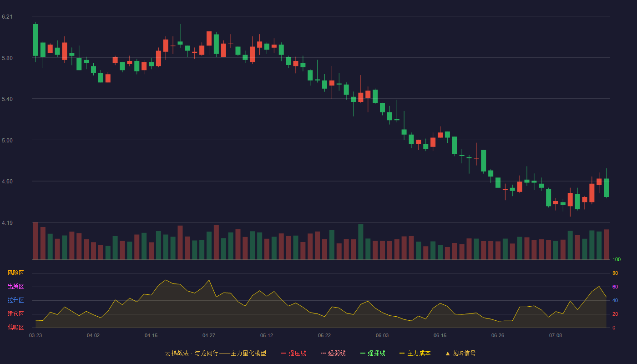637x364 pixels.
Task: Select the 风险区 zone label
Action: coord(15,273)
